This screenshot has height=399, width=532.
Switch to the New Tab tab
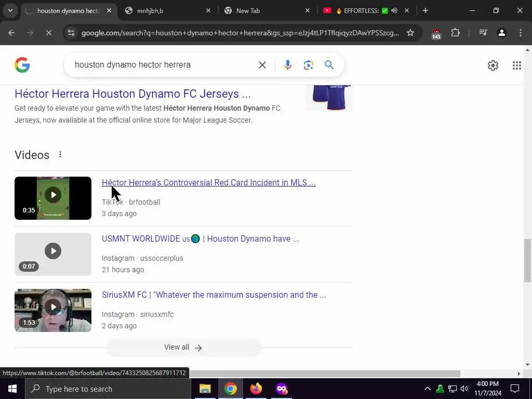click(268, 11)
